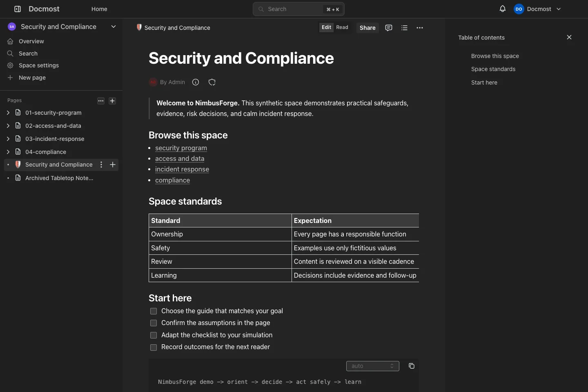The image size is (588, 392).
Task: Open the page options ellipsis menu
Action: click(420, 28)
